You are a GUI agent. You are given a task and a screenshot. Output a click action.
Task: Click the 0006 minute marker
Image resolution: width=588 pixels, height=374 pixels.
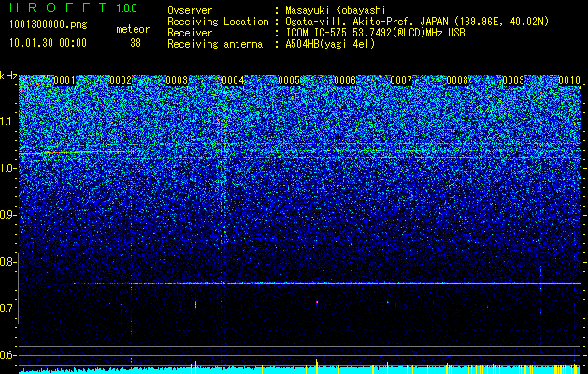click(345, 80)
